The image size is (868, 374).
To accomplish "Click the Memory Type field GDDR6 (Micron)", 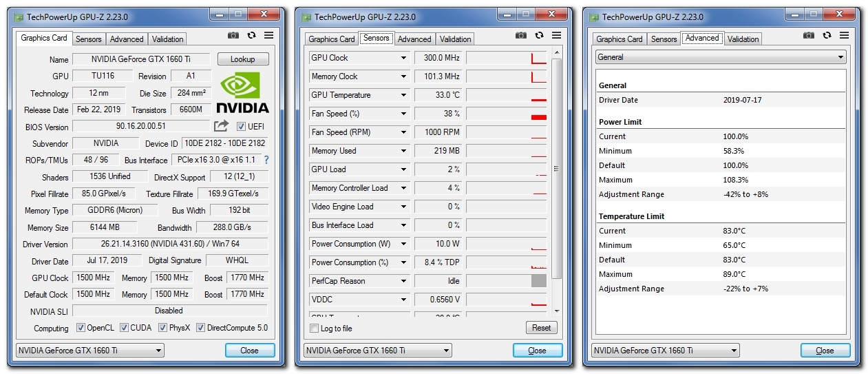I will [115, 210].
